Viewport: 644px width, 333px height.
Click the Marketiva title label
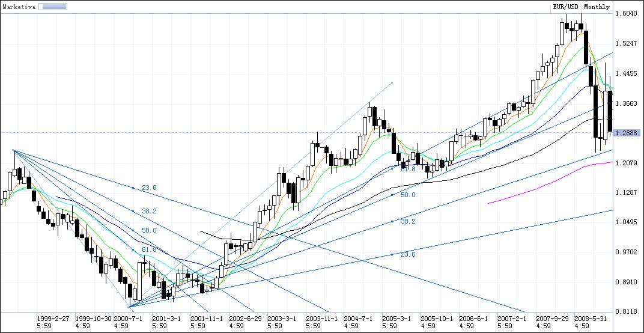click(x=19, y=7)
